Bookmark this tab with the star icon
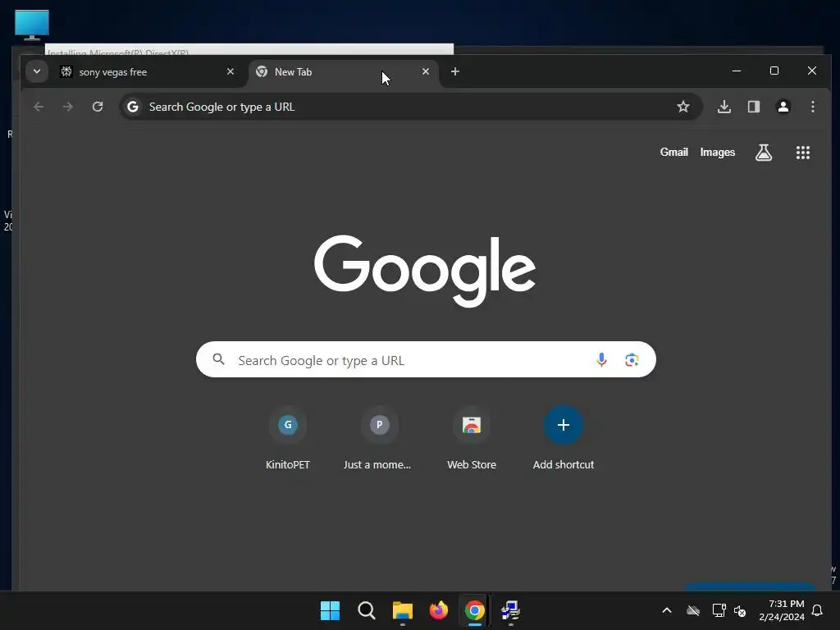 (x=683, y=107)
